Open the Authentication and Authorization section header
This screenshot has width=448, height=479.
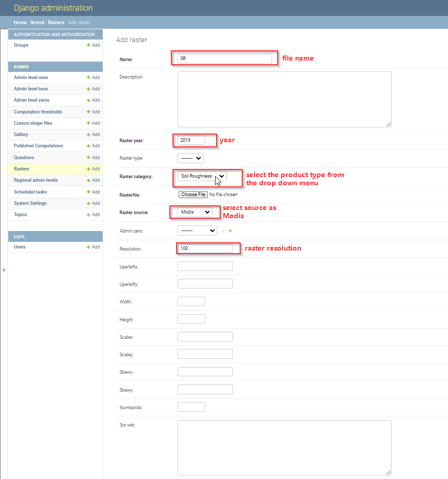coord(54,34)
